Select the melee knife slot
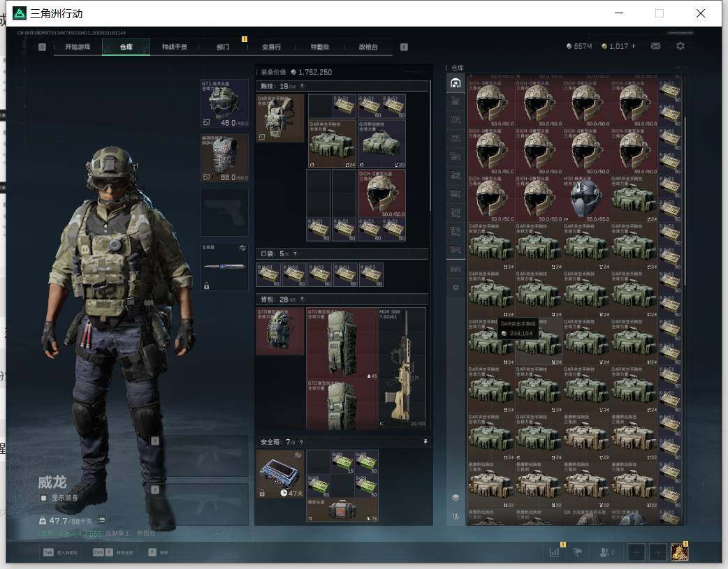The width and height of the screenshot is (728, 569). point(224,267)
